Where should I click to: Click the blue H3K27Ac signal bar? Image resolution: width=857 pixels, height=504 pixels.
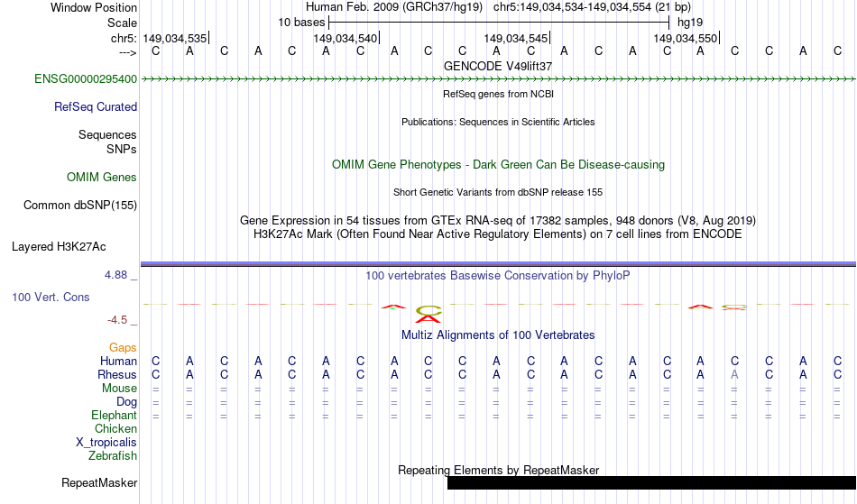pyautogui.click(x=499, y=264)
